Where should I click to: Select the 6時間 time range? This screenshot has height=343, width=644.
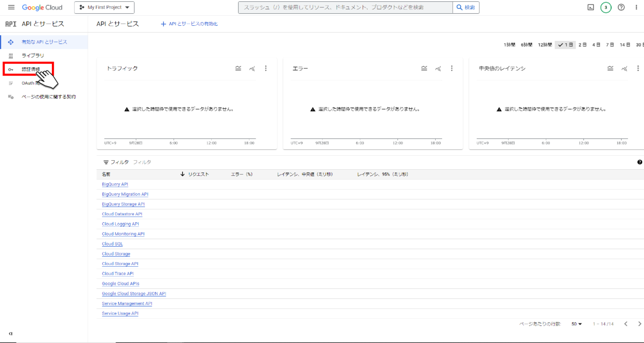526,45
